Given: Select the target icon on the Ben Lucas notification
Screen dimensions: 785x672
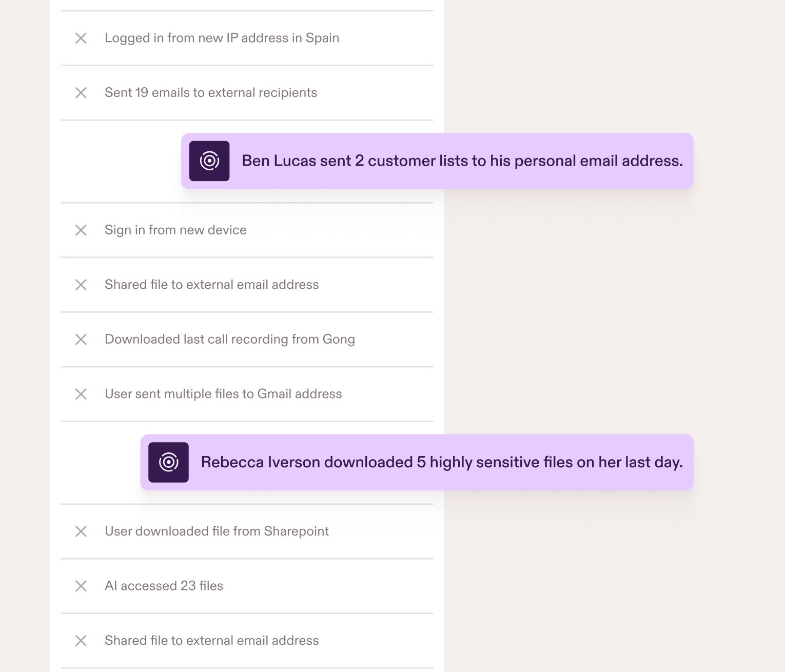Looking at the screenshot, I should [209, 161].
